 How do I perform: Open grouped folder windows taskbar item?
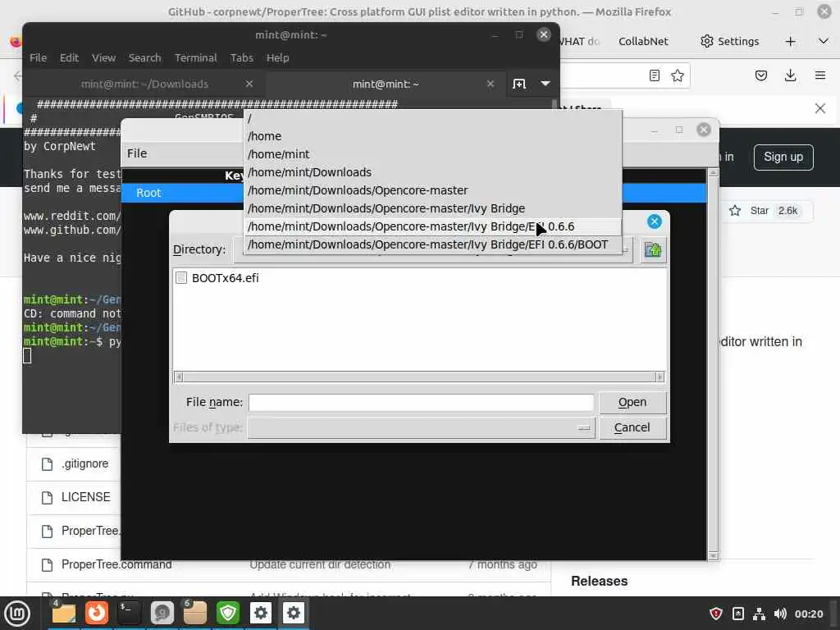(x=194, y=613)
